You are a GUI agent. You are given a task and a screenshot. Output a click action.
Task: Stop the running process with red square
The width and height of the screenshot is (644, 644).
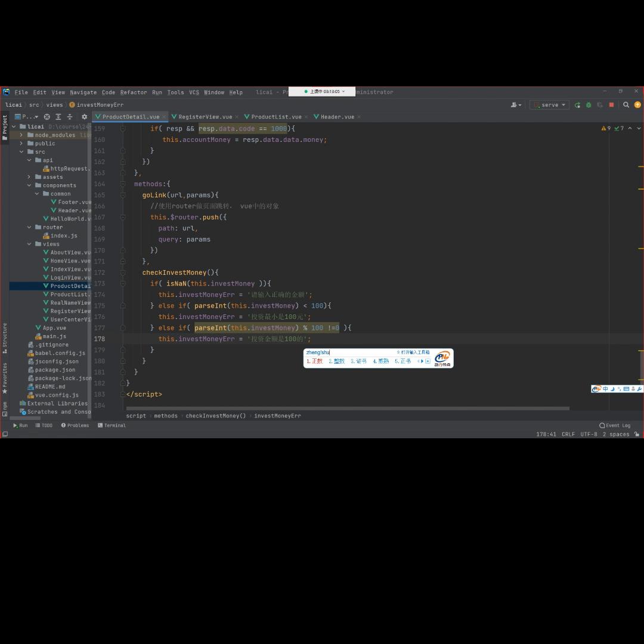[611, 105]
